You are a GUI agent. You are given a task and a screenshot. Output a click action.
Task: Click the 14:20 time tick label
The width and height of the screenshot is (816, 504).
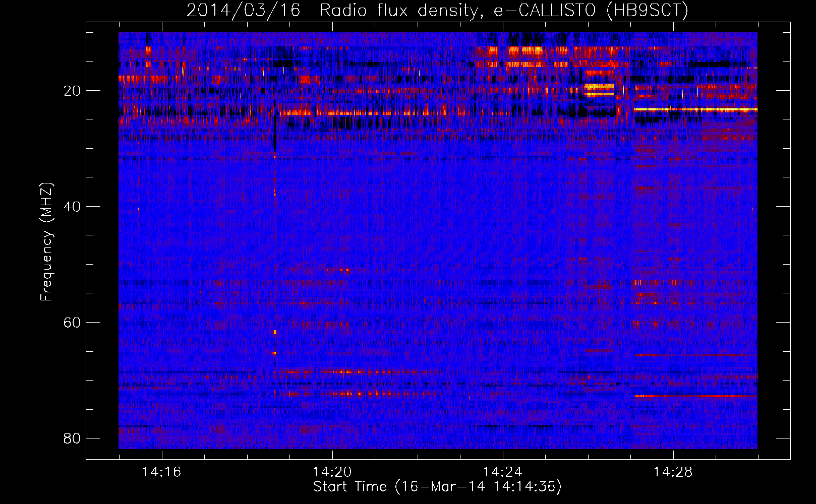(332, 472)
